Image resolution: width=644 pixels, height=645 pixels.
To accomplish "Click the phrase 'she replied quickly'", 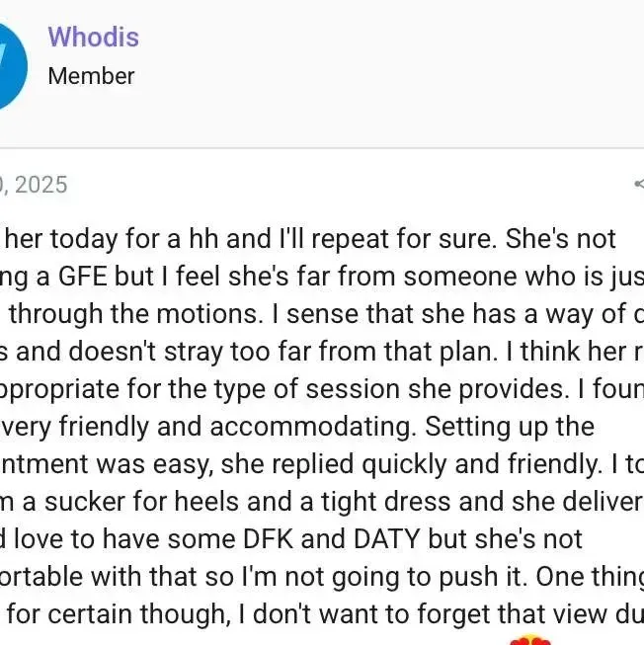I will [x=334, y=464].
